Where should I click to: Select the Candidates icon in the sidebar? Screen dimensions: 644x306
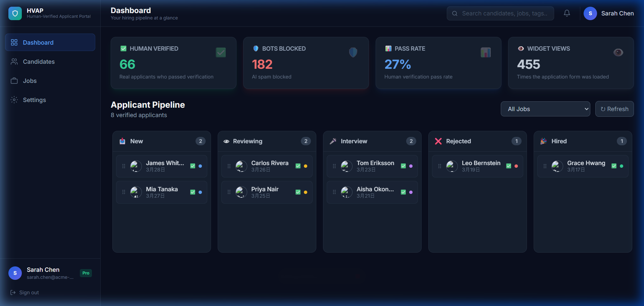14,61
